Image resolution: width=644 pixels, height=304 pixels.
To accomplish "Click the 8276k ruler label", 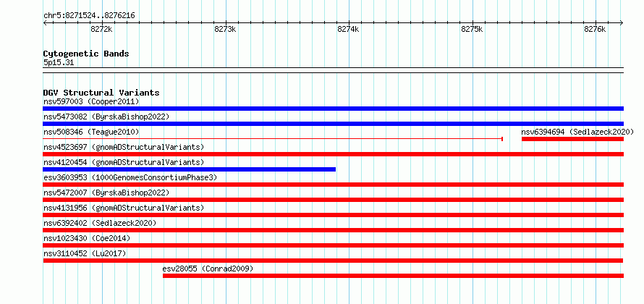I will [x=595, y=29].
